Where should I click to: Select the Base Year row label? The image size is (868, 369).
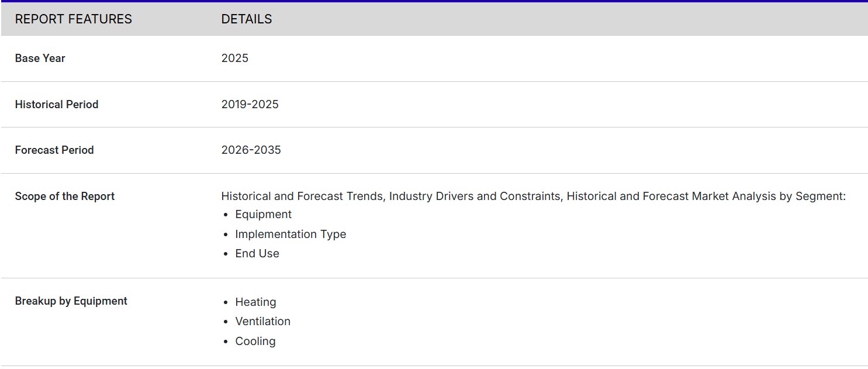click(40, 58)
